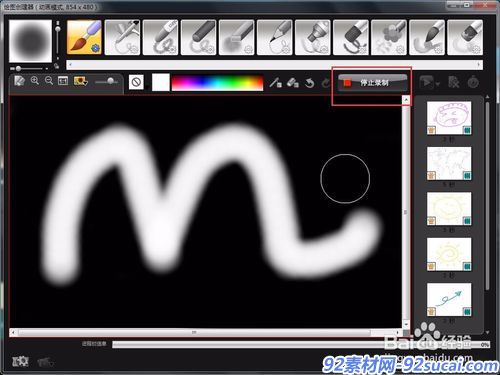Toggle Eraser mode on
The height and width of the screenshot is (375, 500).
(x=293, y=83)
